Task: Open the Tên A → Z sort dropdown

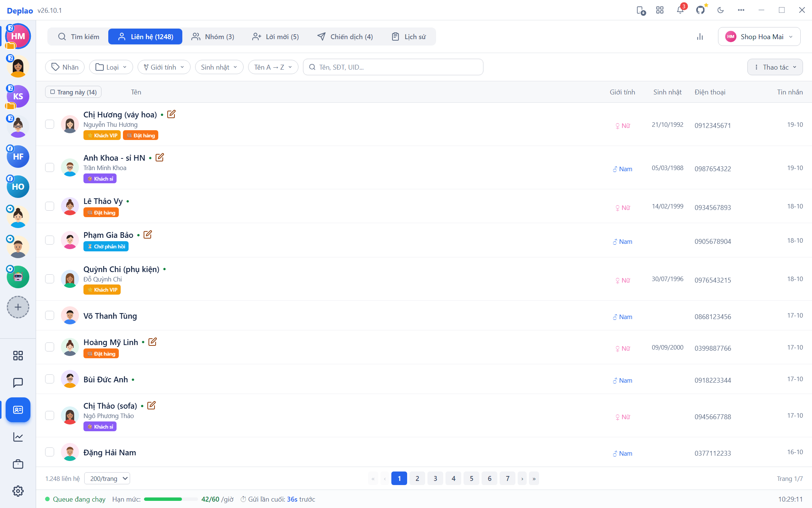Action: point(273,67)
